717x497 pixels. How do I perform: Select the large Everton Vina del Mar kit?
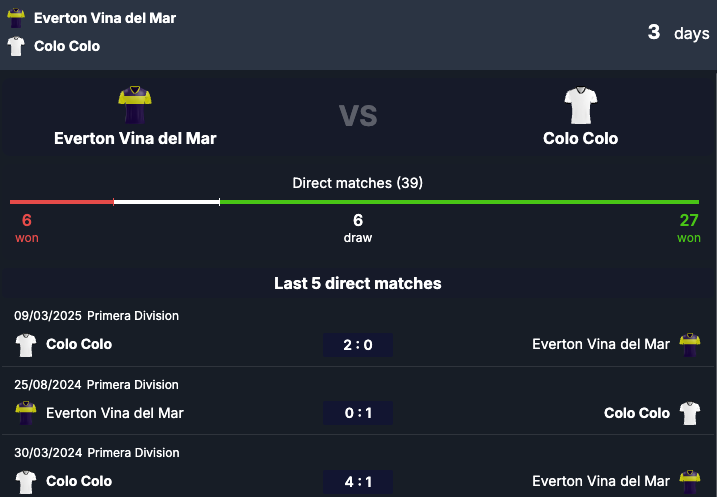pyautogui.click(x=135, y=105)
